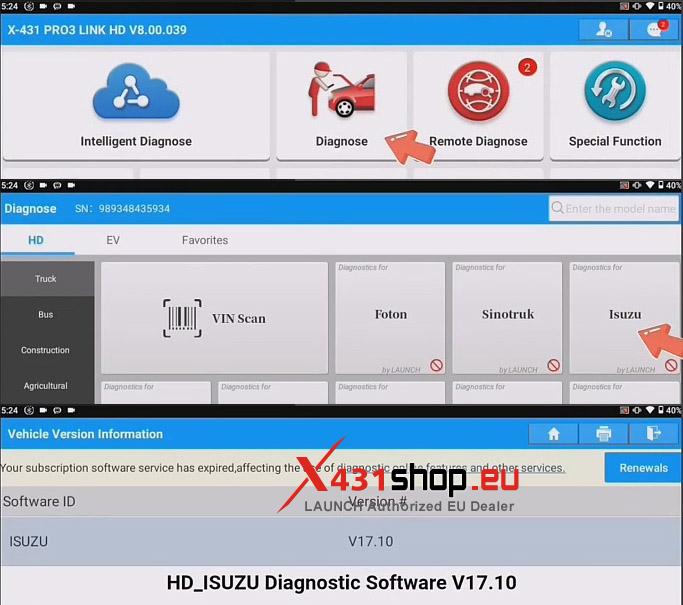
Task: Switch to the HD tab
Action: (36, 240)
